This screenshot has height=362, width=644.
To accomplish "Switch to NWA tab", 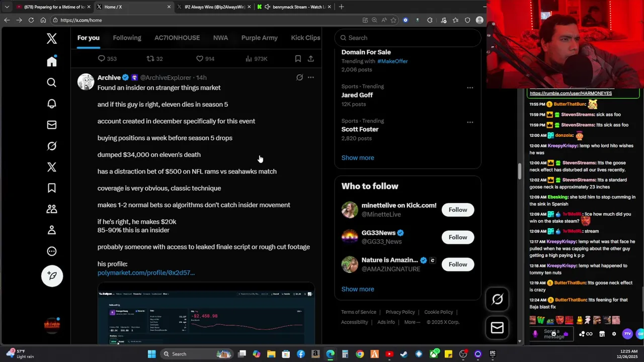I will (220, 38).
